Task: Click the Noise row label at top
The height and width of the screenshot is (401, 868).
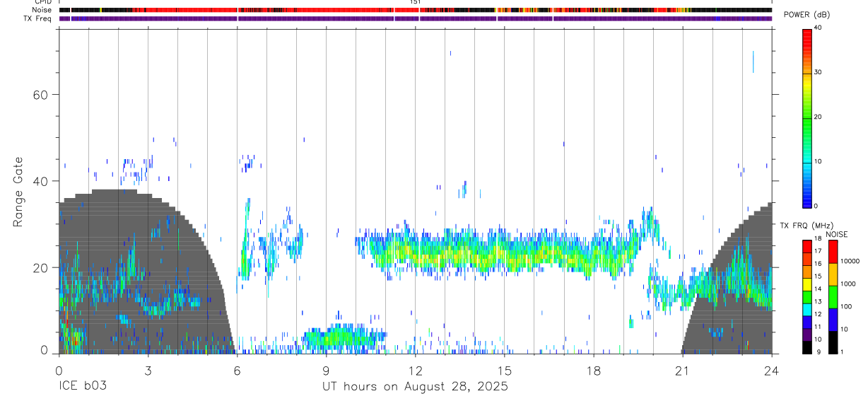Action: click(x=40, y=10)
